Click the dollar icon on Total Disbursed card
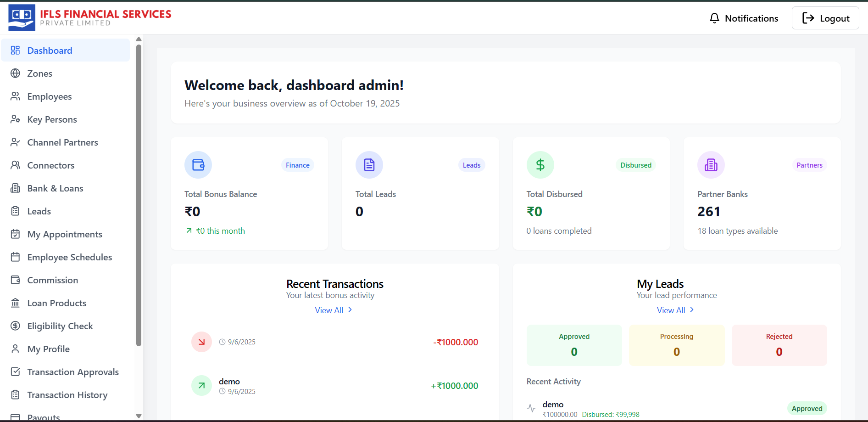 click(x=540, y=165)
